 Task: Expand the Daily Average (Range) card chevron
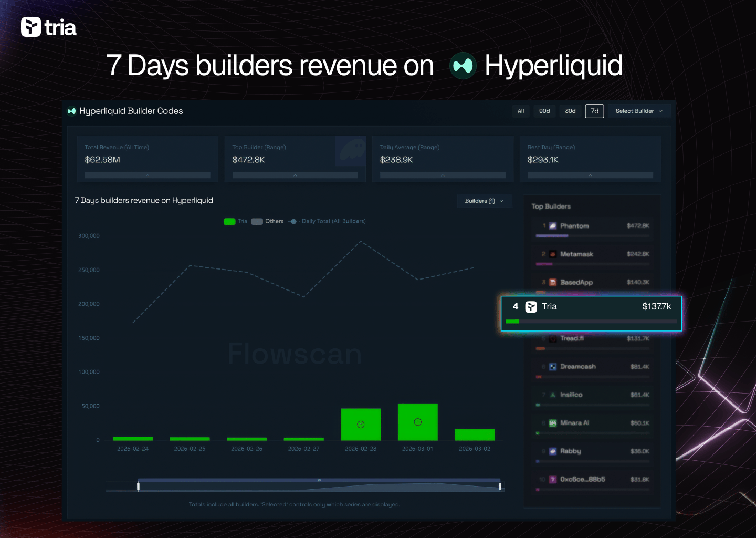coord(443,175)
